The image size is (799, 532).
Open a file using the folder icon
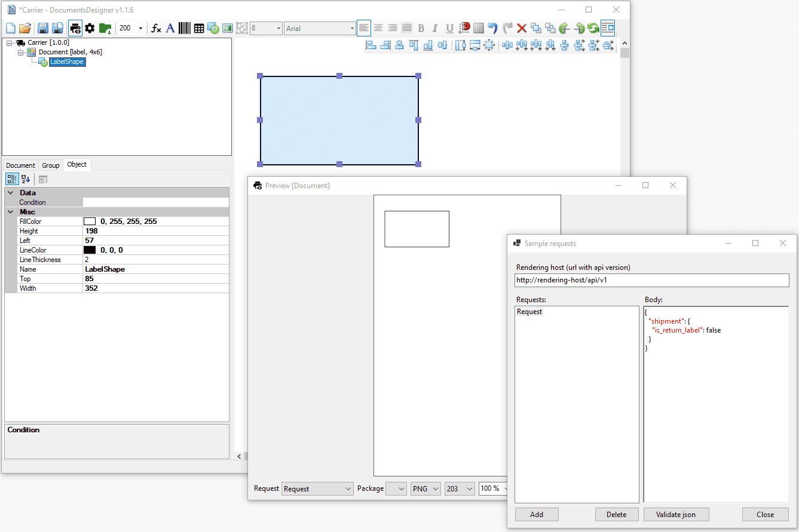click(x=25, y=28)
